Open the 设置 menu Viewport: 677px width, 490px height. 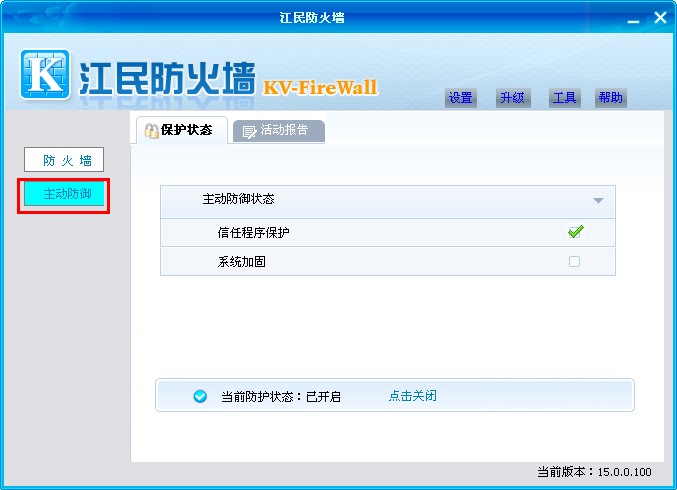(x=460, y=98)
